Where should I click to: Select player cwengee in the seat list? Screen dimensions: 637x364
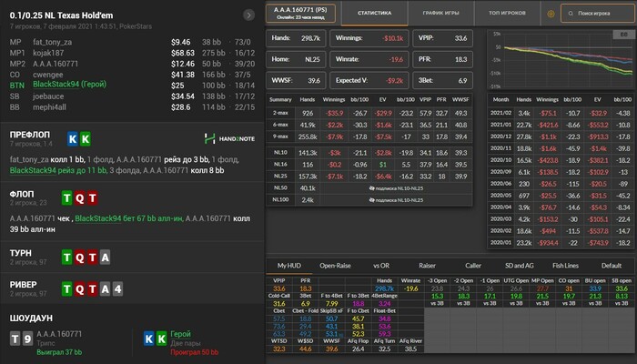tap(48, 75)
